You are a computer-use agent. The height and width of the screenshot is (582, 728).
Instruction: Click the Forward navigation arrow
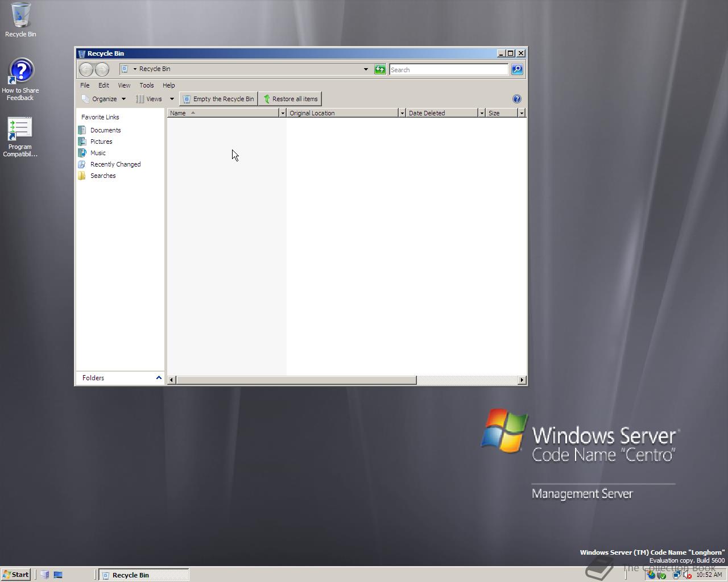[102, 69]
